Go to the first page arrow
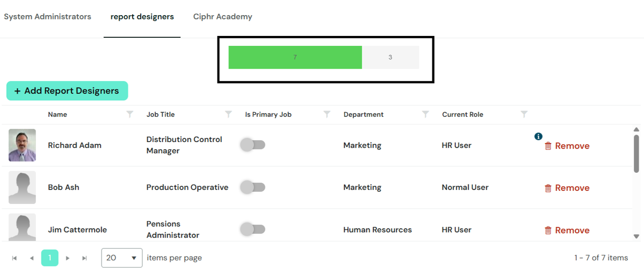 click(x=14, y=258)
